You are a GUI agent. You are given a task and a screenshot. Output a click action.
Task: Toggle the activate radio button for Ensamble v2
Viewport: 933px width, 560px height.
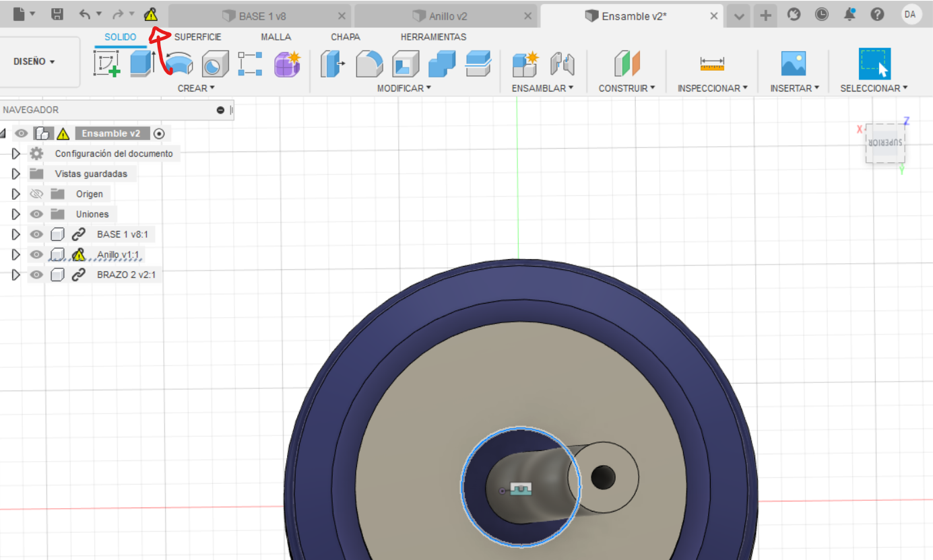[x=159, y=133]
